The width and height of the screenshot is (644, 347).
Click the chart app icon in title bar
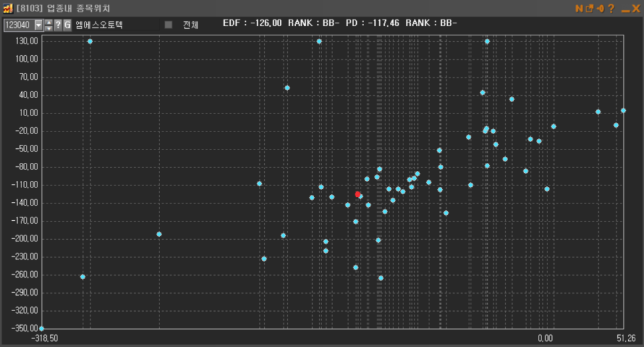tap(8, 8)
